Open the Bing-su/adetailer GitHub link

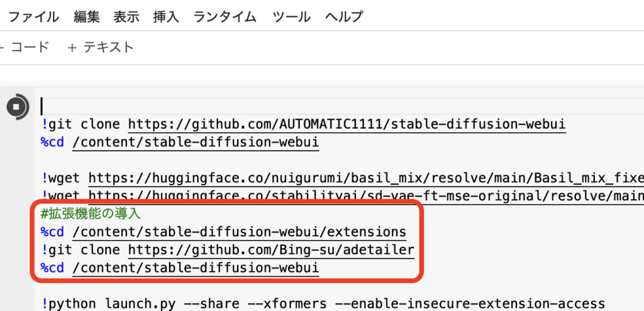pyautogui.click(x=271, y=251)
